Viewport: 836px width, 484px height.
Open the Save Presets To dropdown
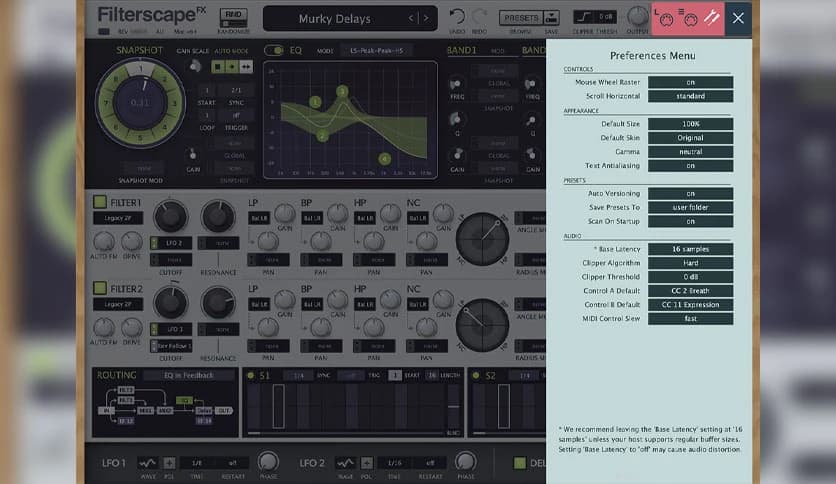tap(690, 207)
